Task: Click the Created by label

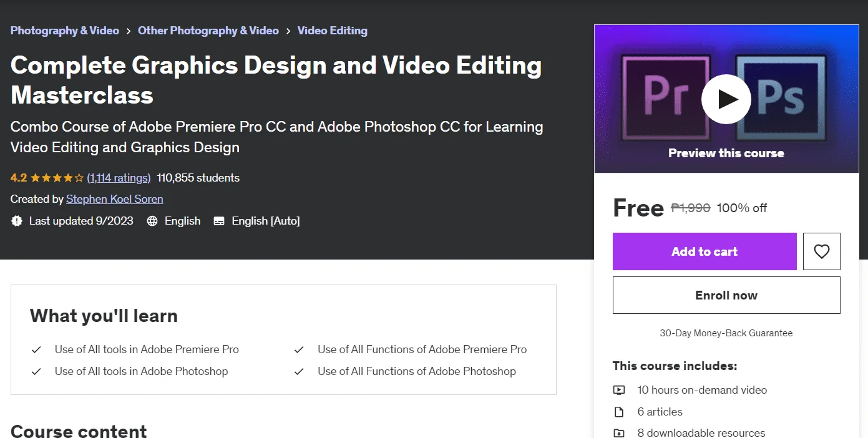Action: tap(37, 199)
